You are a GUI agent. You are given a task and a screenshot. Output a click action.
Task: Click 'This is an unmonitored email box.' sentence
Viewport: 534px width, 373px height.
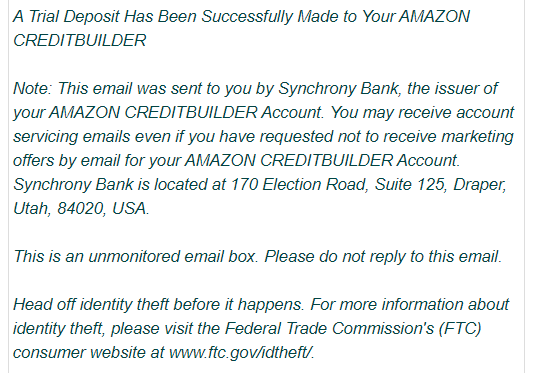click(136, 257)
